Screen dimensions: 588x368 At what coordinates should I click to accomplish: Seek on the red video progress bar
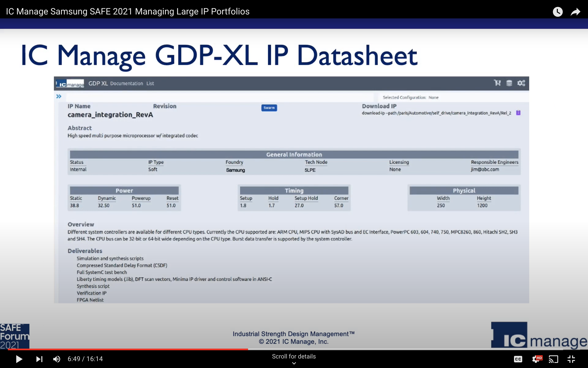[128, 349]
